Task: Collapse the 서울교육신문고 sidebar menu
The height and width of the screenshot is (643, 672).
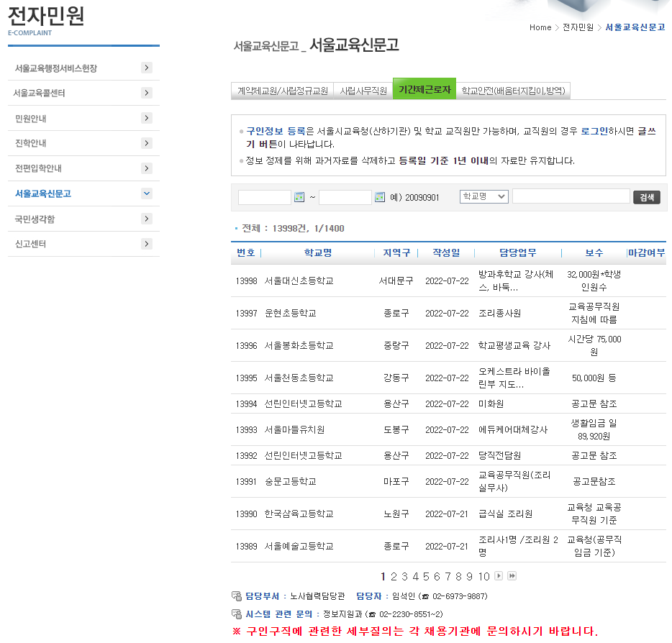Action: [147, 193]
